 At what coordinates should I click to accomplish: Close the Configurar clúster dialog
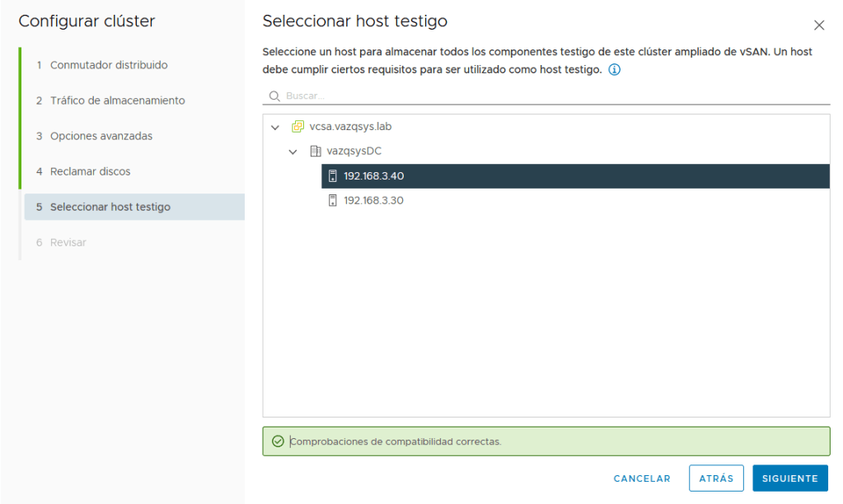pos(819,26)
